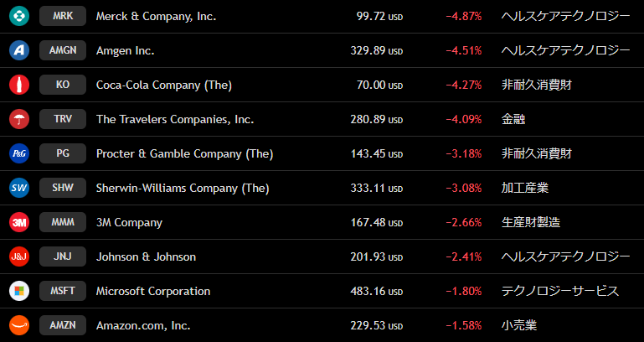This screenshot has width=644, height=342.
Task: Open the Coca-Cola Company (The) name link
Action: click(164, 85)
